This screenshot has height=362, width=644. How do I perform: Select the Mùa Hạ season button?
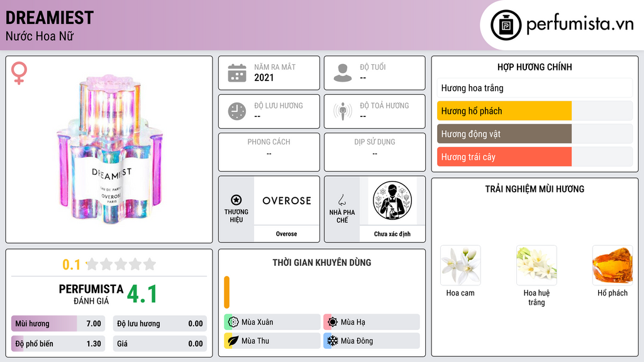(x=372, y=322)
